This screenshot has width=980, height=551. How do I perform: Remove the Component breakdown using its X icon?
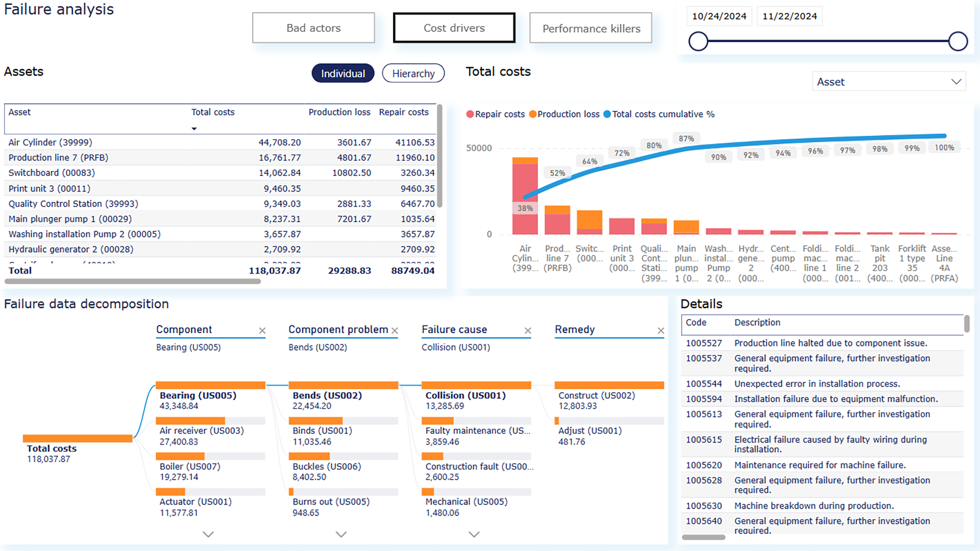[x=263, y=331]
